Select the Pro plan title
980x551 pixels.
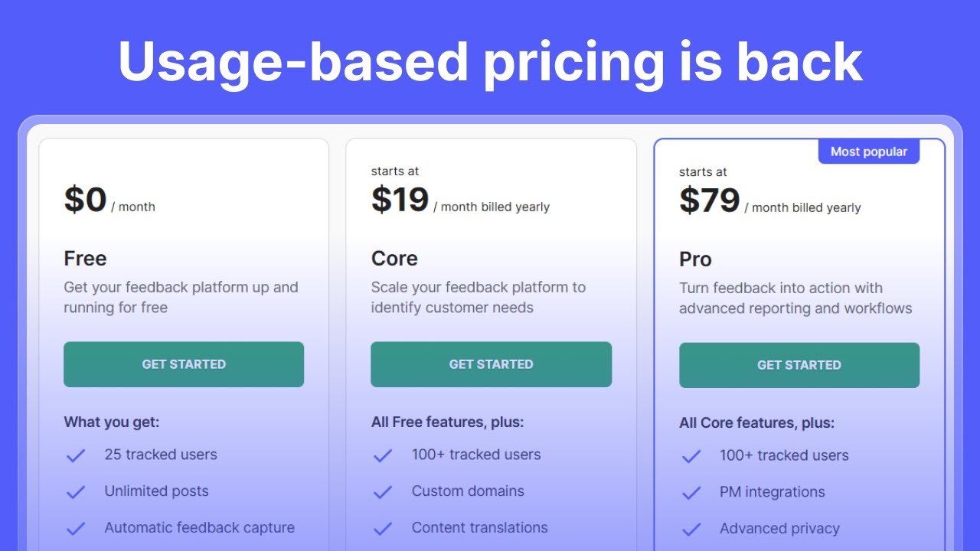[695, 259]
